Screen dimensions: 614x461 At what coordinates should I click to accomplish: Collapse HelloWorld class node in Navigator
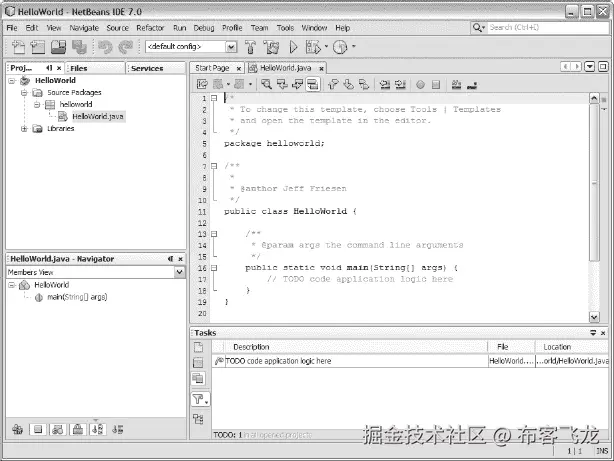[x=12, y=285]
